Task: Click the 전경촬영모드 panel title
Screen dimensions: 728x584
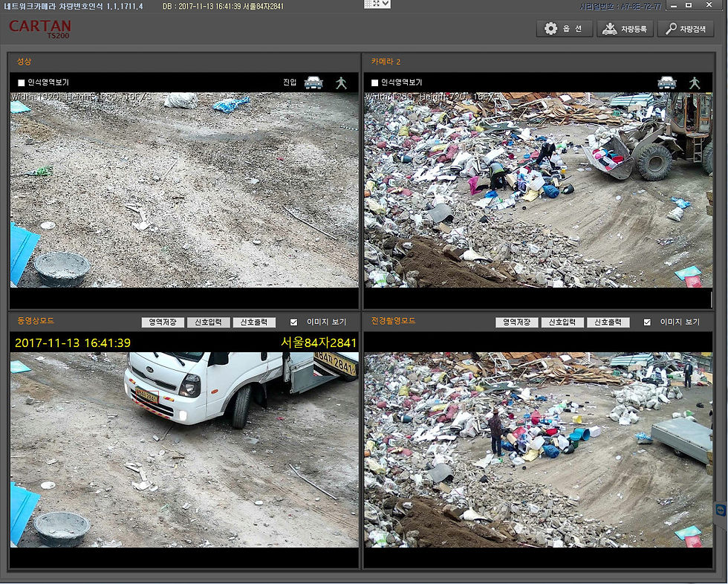Action: 393,321
